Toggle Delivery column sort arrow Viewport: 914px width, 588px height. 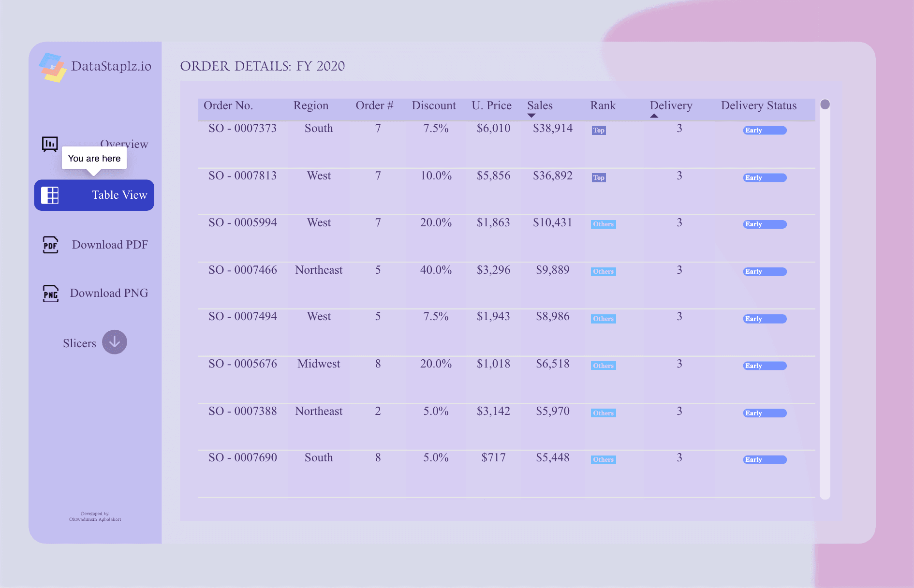(x=654, y=116)
